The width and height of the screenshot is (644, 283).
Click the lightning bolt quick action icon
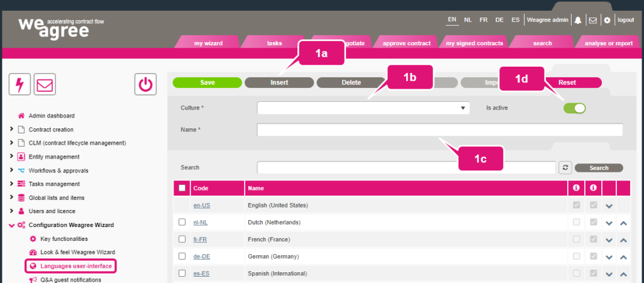(x=19, y=85)
